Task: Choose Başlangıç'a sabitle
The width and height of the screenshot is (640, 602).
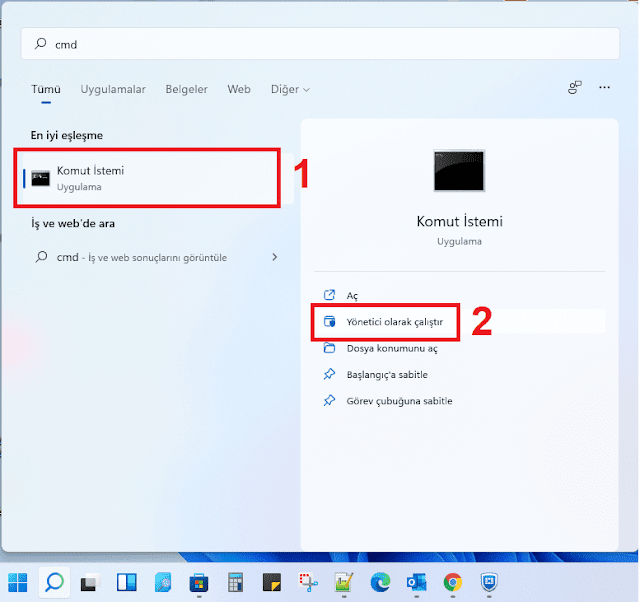Action: [459, 374]
